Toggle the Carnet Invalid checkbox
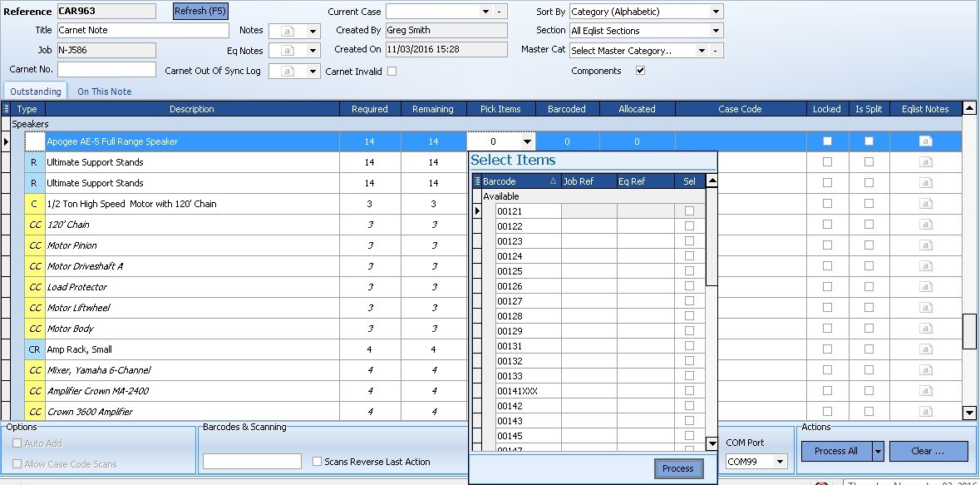Viewport: 980px width, 485px height. pyautogui.click(x=392, y=72)
